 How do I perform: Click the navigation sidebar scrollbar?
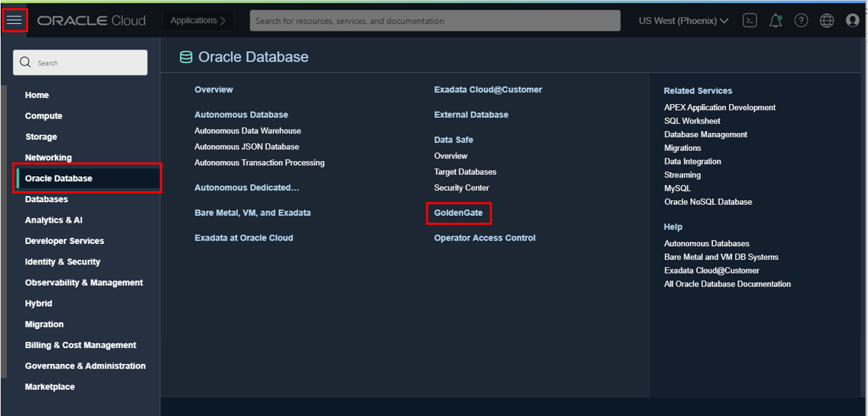point(3,232)
